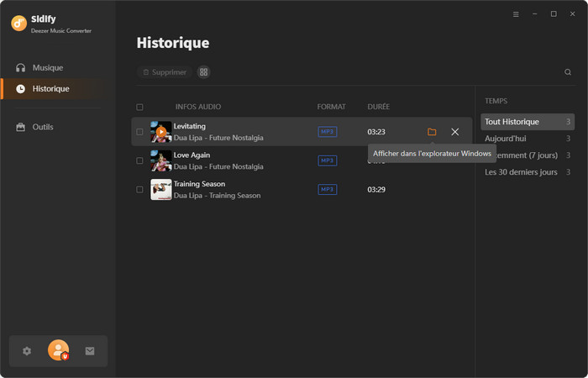Open the user profile avatar
The image size is (588, 378).
(x=58, y=351)
